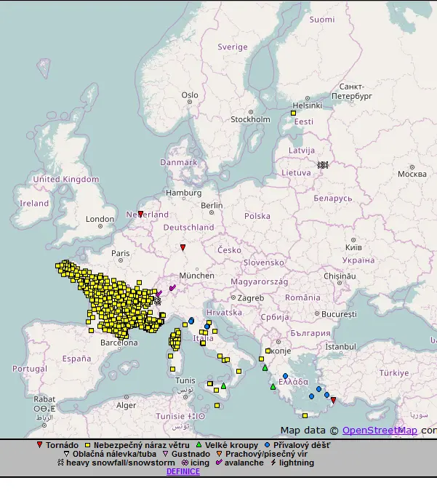Viewport: 437px width, 504px height.
Task: Click the yellow wind gust marker on Crete
Action: click(305, 416)
